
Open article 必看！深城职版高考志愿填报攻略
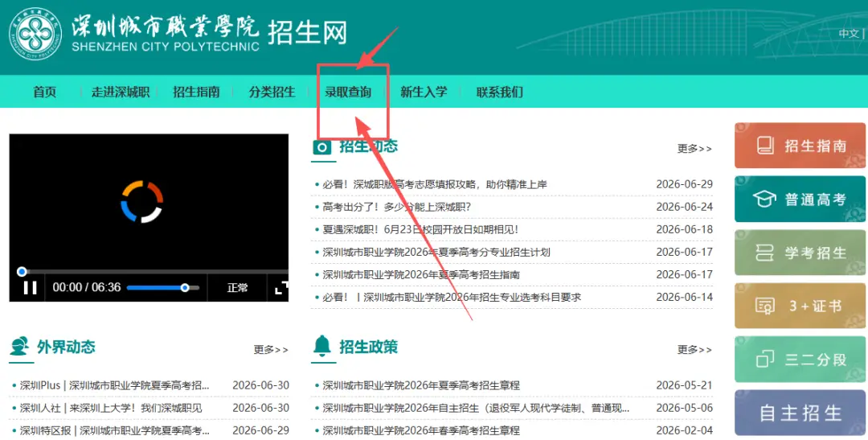coord(435,184)
